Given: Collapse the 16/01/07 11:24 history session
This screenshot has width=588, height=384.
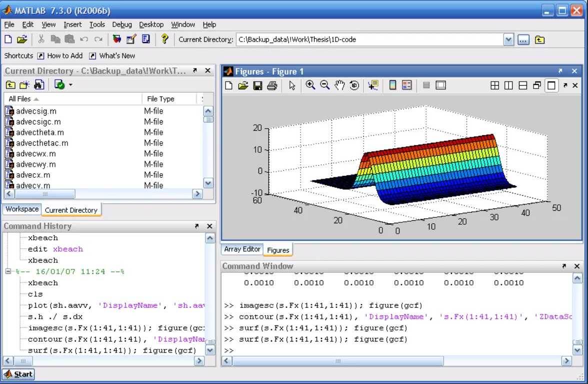Looking at the screenshot, I should [8, 271].
